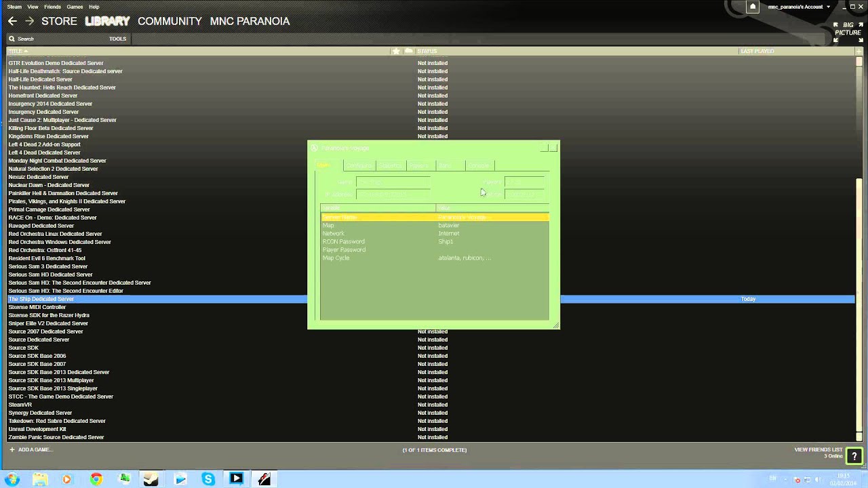Open the Games menu
The height and width of the screenshot is (488, 868).
tap(75, 7)
